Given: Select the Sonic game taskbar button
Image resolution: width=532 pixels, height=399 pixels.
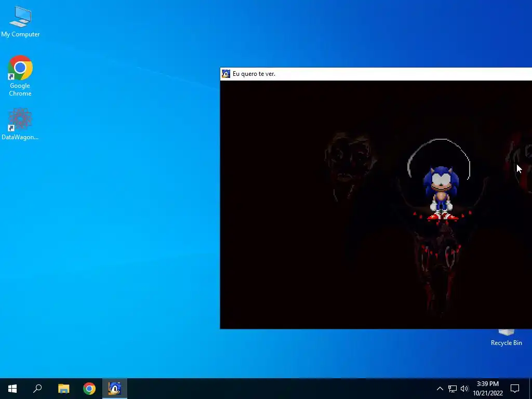Looking at the screenshot, I should [x=115, y=389].
